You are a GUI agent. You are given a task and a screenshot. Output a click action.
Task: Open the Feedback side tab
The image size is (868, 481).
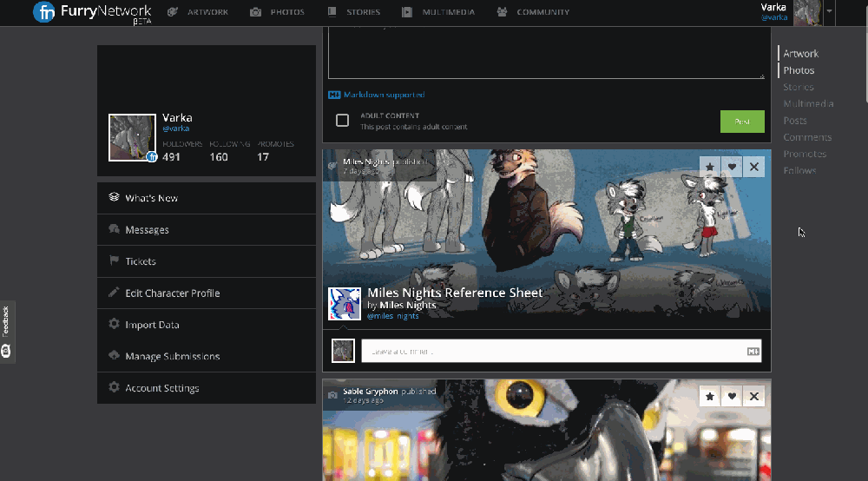coord(6,332)
